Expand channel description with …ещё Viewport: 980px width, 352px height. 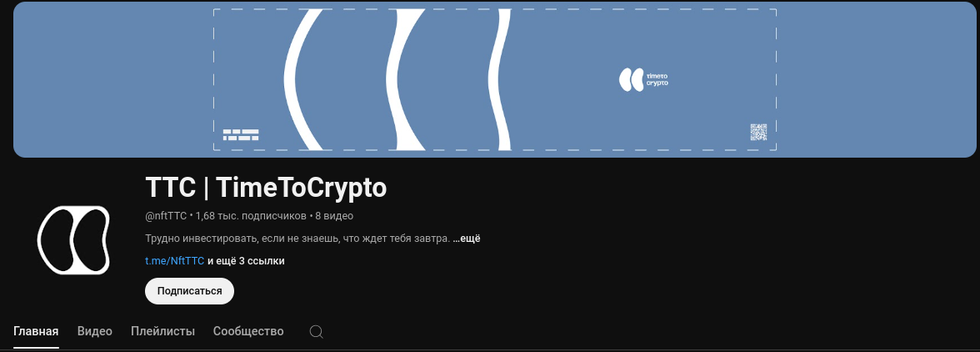[x=467, y=239]
